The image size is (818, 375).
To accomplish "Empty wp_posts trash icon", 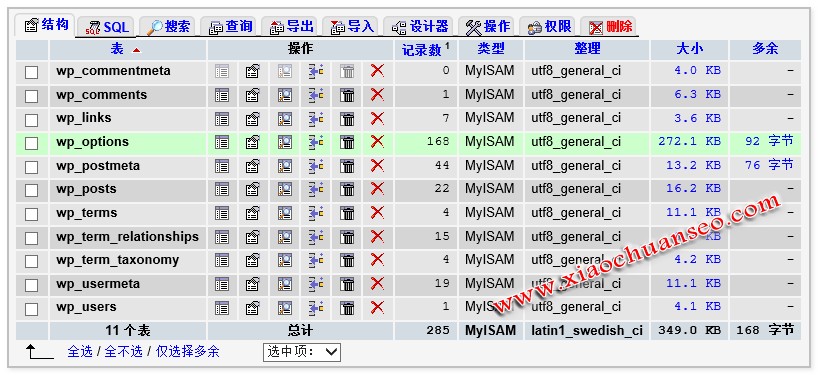I will tap(347, 189).
